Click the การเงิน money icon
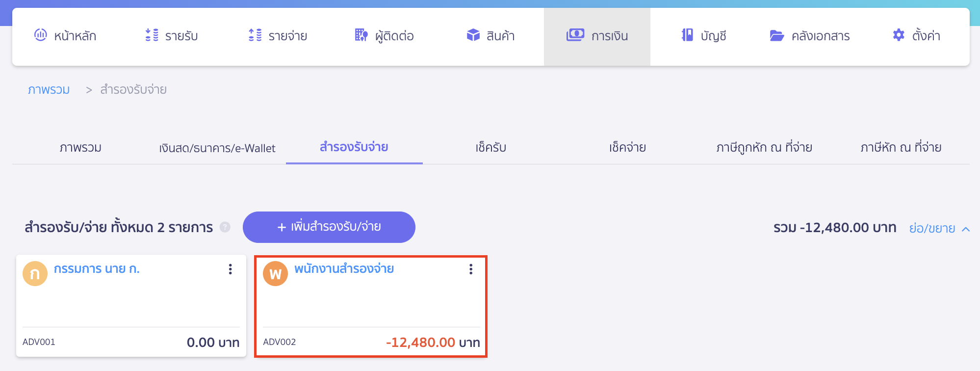Image resolution: width=980 pixels, height=371 pixels. [575, 35]
